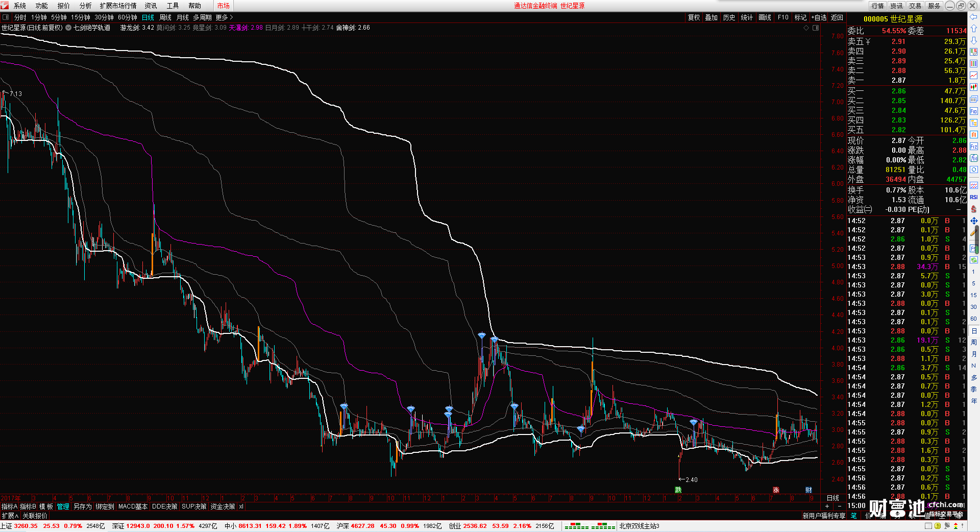Click the zoom-in plus button under chart

tap(827, 506)
